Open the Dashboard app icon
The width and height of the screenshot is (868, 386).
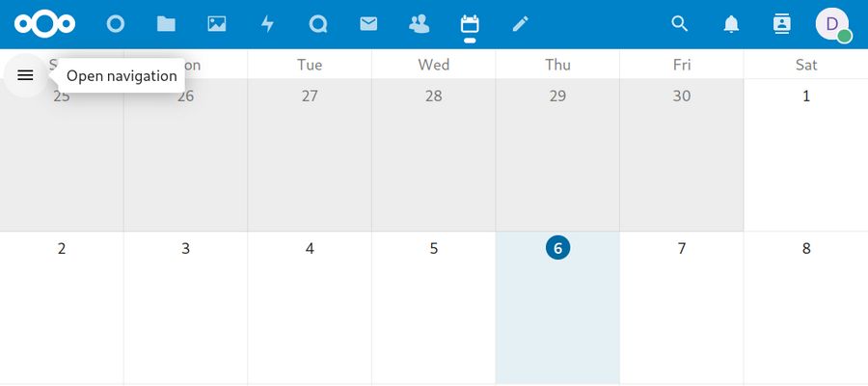(116, 24)
